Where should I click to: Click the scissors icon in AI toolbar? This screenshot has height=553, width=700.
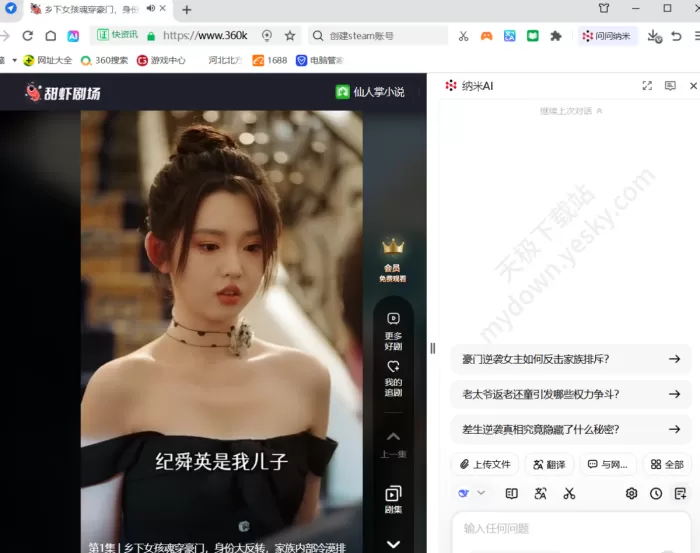point(569,493)
